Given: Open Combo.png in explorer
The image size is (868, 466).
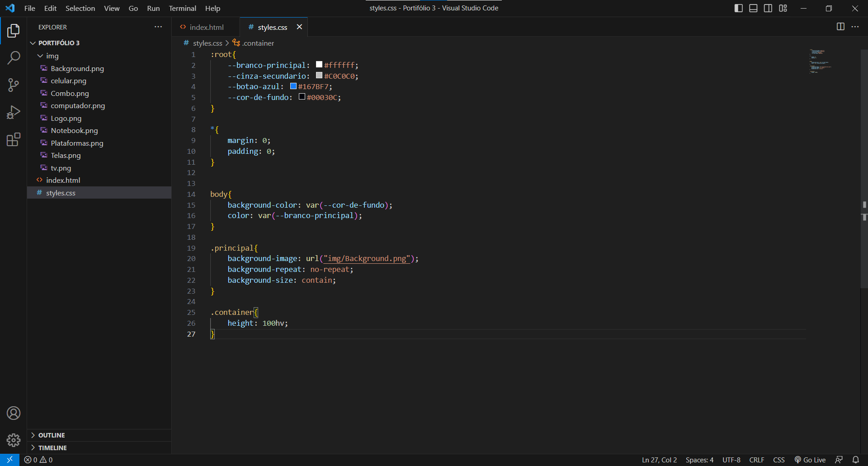Looking at the screenshot, I should click(99, 93).
